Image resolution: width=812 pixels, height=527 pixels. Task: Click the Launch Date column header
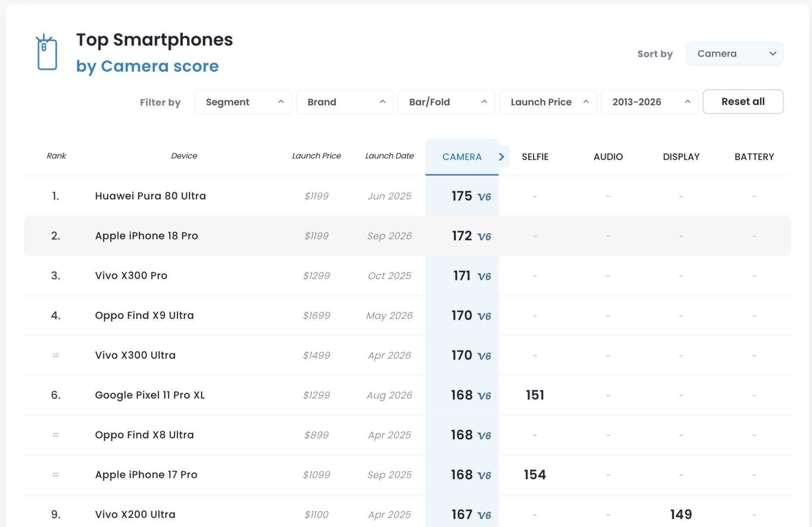tap(390, 156)
